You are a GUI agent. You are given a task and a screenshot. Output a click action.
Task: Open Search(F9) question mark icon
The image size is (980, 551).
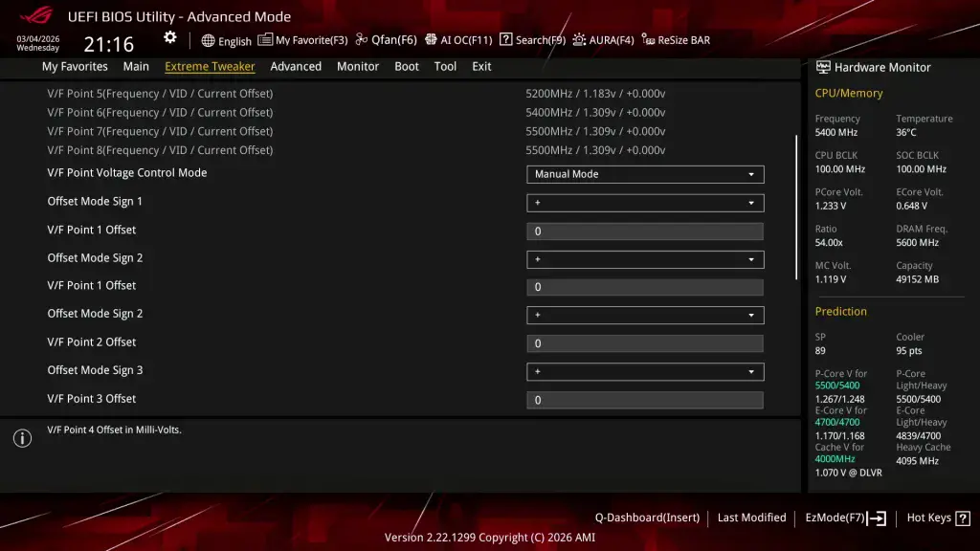pos(505,39)
